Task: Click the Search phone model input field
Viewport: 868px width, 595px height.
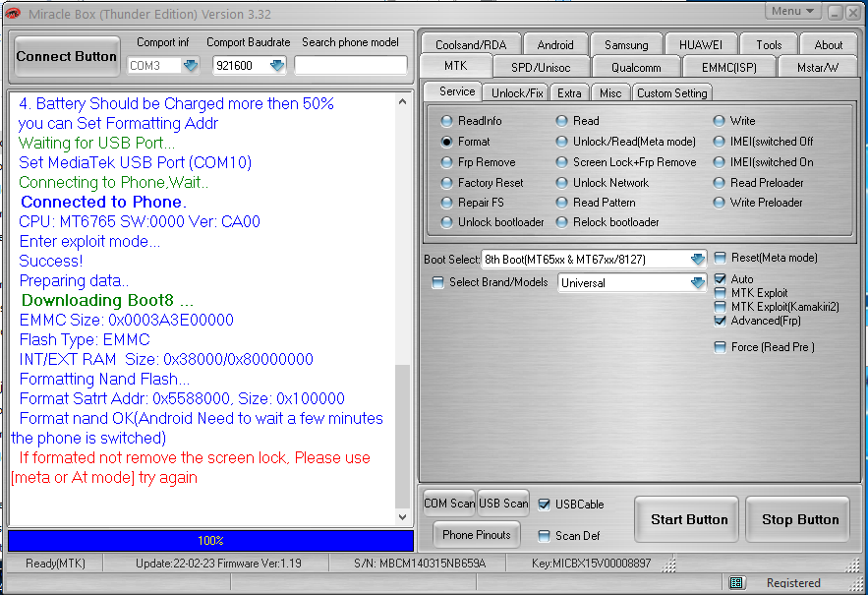Action: (351, 65)
